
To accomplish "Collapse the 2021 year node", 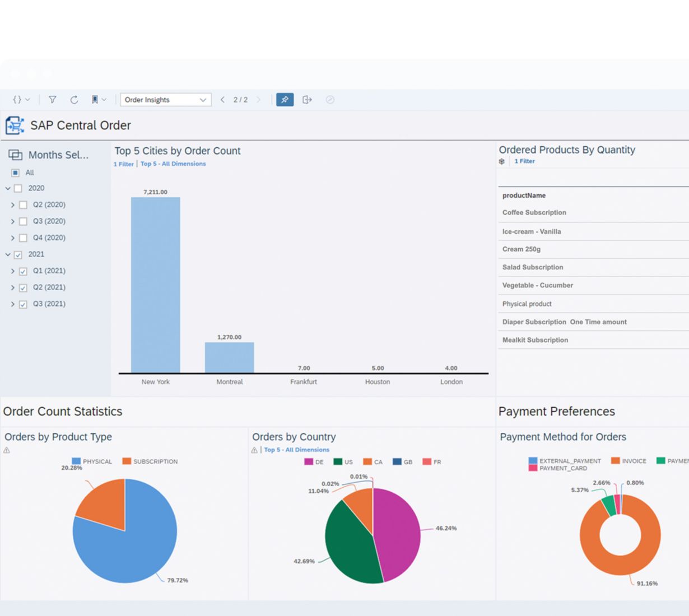I will click(x=8, y=254).
